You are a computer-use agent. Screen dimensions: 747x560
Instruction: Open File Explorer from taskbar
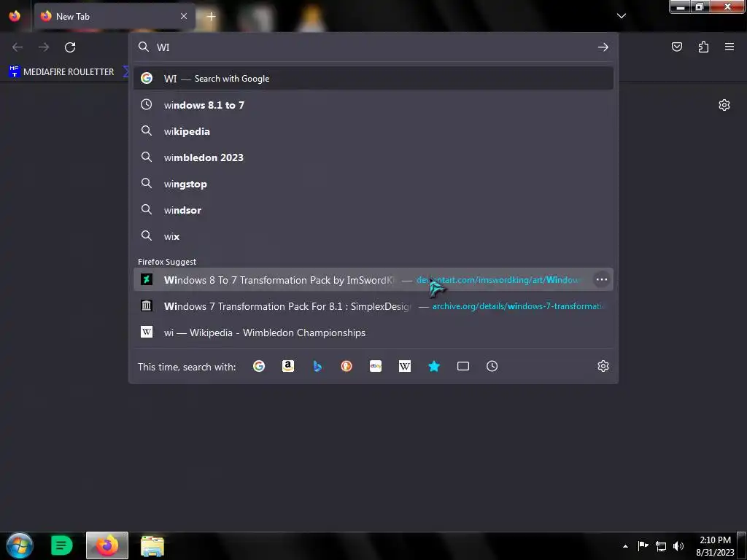[152, 545]
